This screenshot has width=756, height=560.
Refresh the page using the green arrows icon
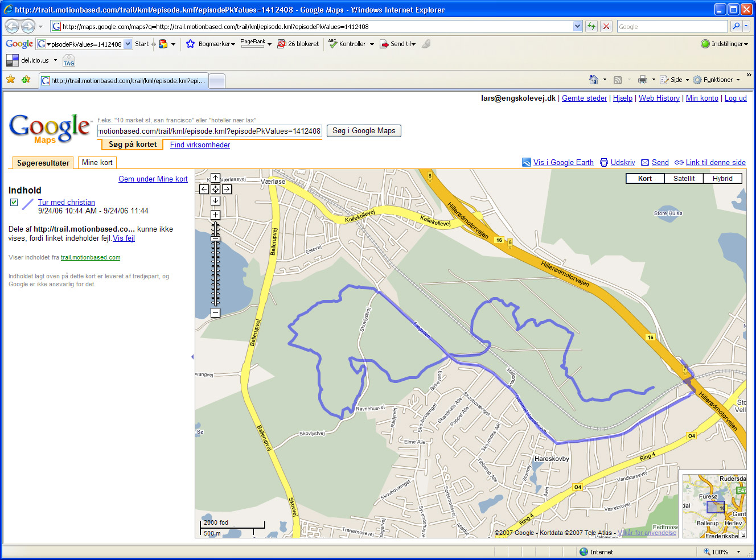point(591,26)
